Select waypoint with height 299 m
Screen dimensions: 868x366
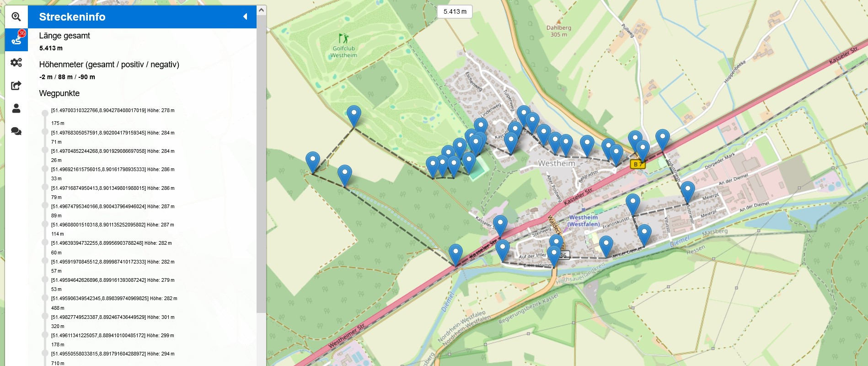[x=113, y=335]
